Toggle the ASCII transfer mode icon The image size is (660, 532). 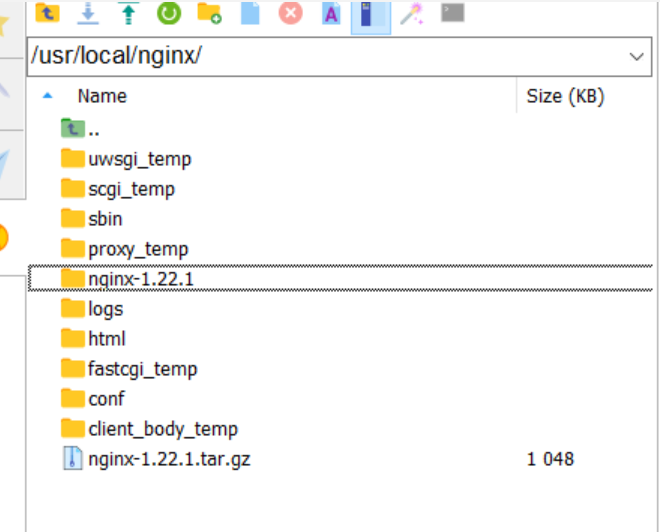pos(330,12)
